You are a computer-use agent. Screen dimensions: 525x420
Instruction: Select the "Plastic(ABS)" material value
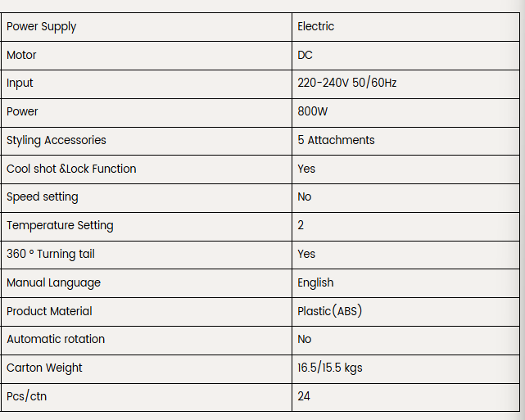tap(329, 311)
